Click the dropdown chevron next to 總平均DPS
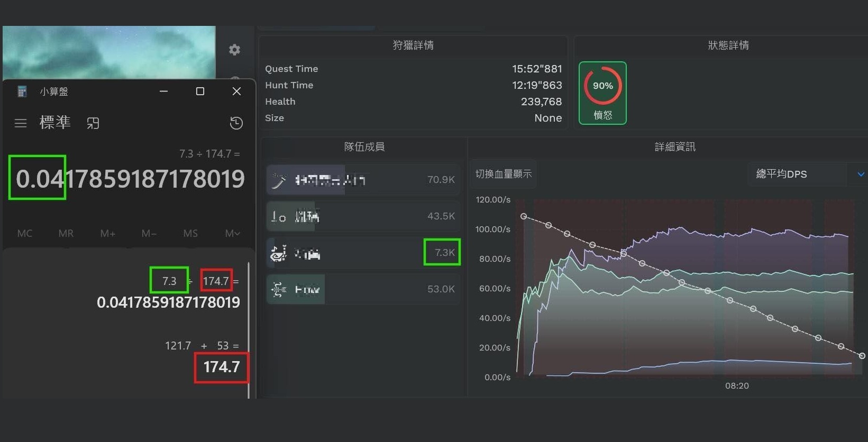 pos(861,174)
